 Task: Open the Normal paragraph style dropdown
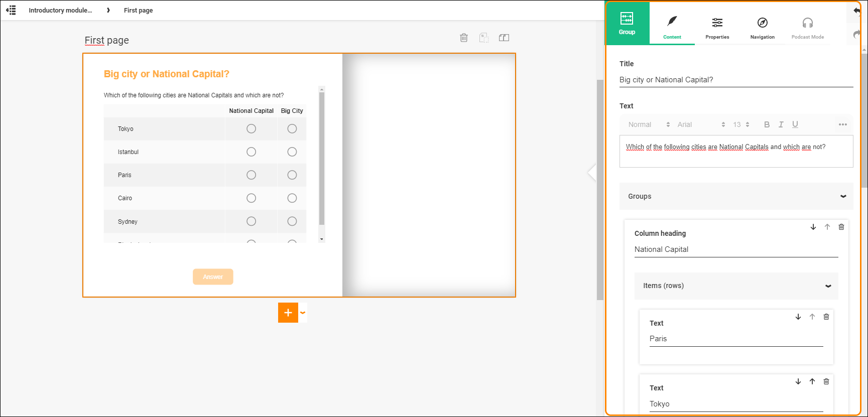[x=649, y=124]
